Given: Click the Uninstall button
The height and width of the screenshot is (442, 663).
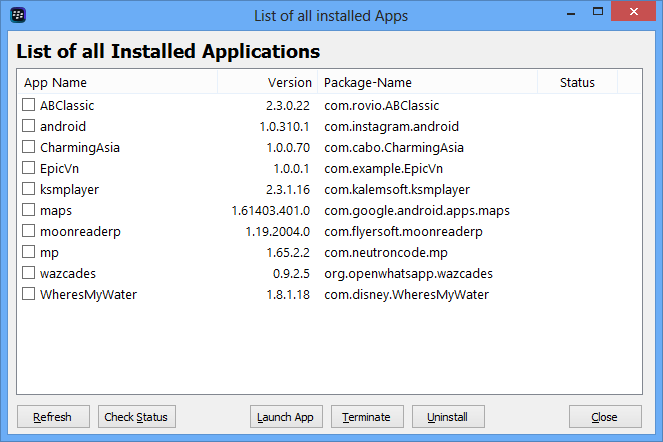Looking at the screenshot, I should [x=448, y=417].
